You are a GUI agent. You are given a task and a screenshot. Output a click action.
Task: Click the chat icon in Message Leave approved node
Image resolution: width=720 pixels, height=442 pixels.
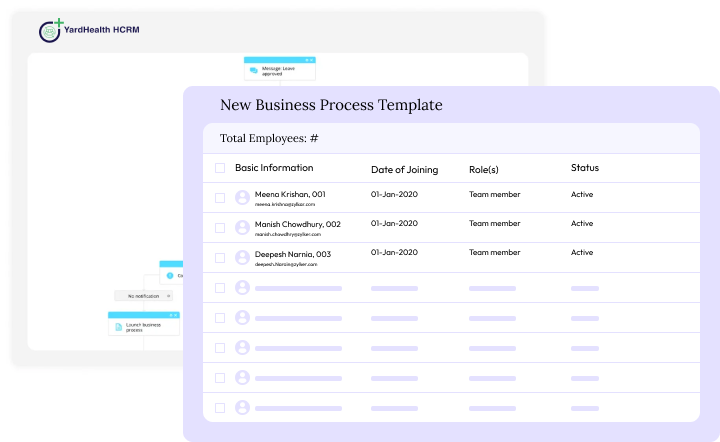pyautogui.click(x=253, y=71)
